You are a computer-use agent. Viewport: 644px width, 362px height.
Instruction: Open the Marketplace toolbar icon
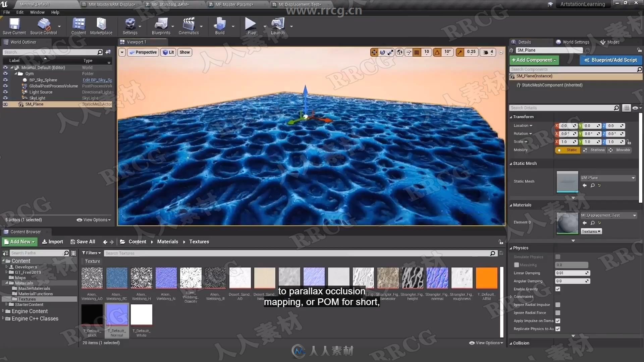coord(101,26)
